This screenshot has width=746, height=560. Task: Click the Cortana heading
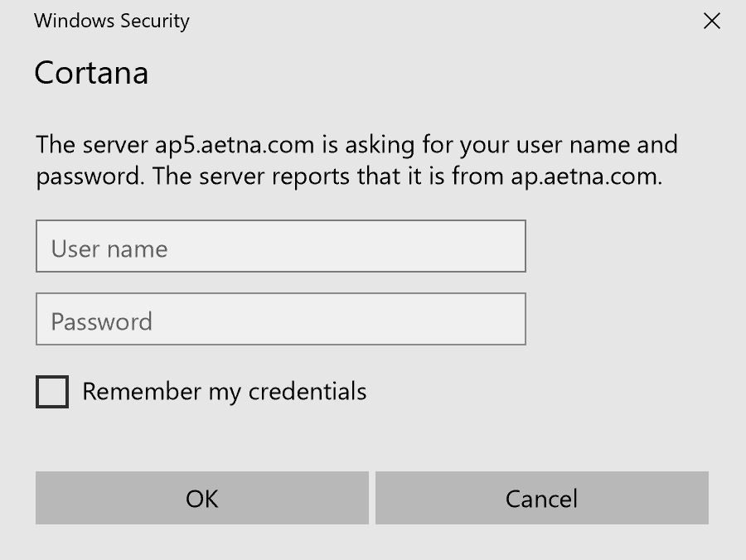(x=91, y=74)
